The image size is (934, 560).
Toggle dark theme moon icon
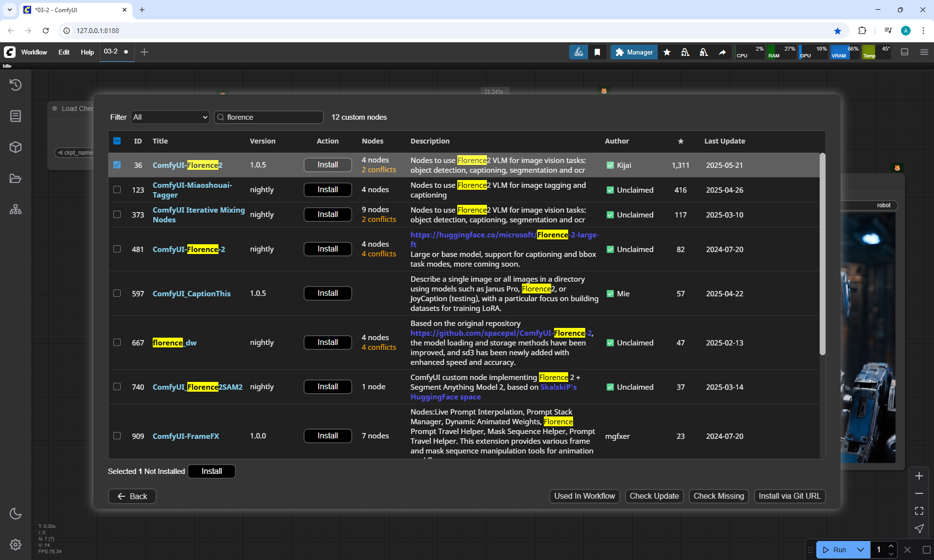tap(16, 513)
